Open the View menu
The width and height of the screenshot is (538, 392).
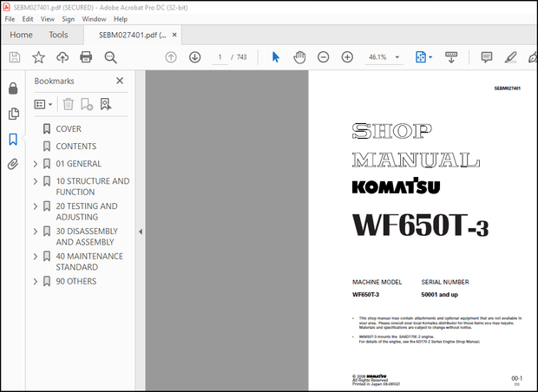pos(48,19)
